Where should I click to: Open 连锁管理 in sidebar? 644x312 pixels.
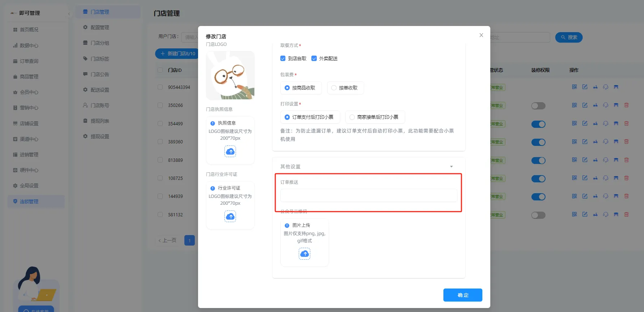tap(36, 201)
